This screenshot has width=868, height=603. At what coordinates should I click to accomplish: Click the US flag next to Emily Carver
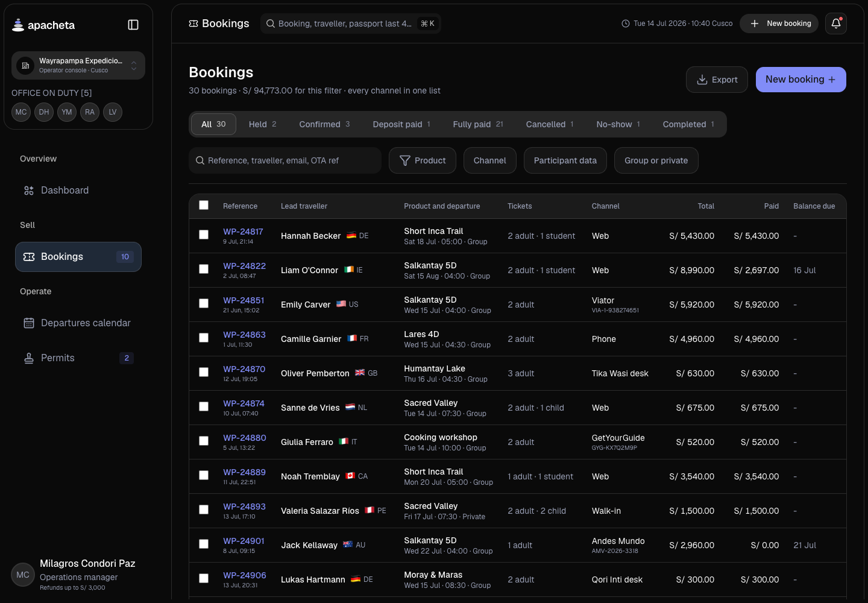pos(341,304)
